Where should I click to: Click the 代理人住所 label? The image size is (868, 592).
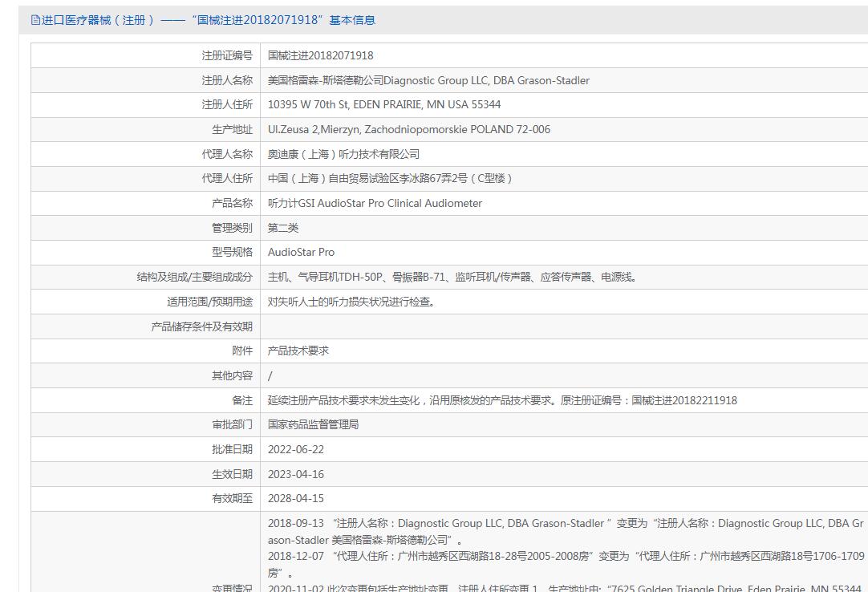click(x=227, y=178)
